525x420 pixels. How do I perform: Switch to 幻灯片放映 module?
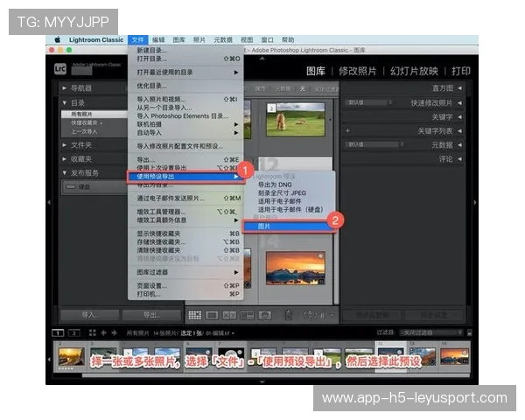click(x=414, y=71)
